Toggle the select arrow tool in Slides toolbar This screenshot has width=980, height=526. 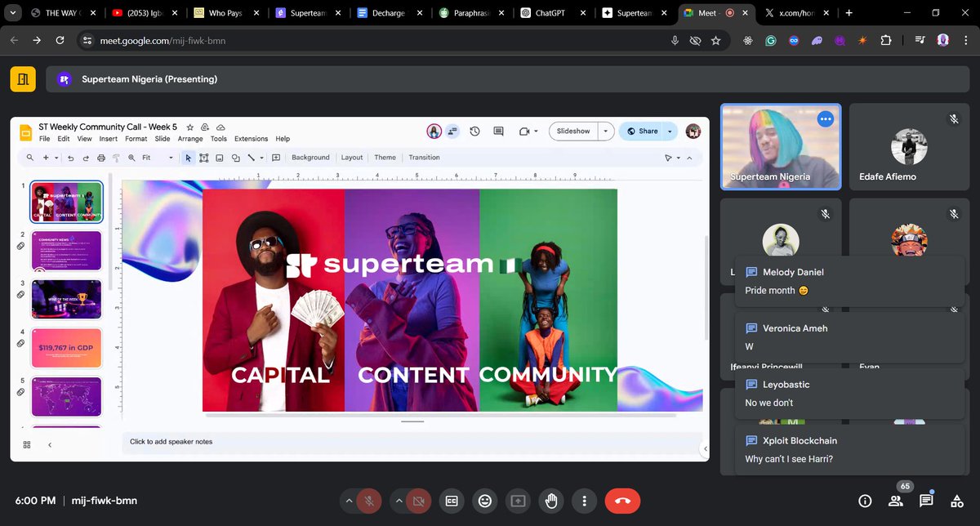[x=189, y=158]
